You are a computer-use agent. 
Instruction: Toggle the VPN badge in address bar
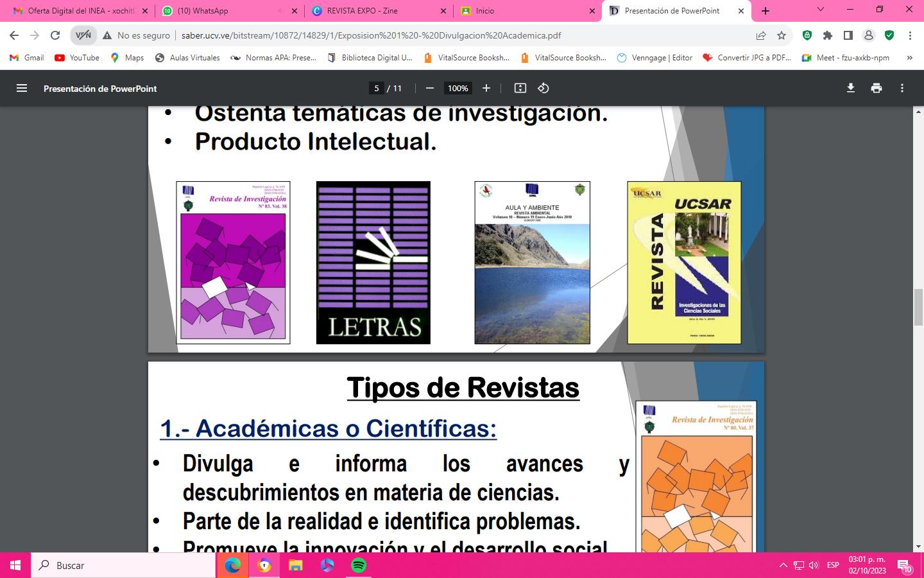[x=83, y=35]
